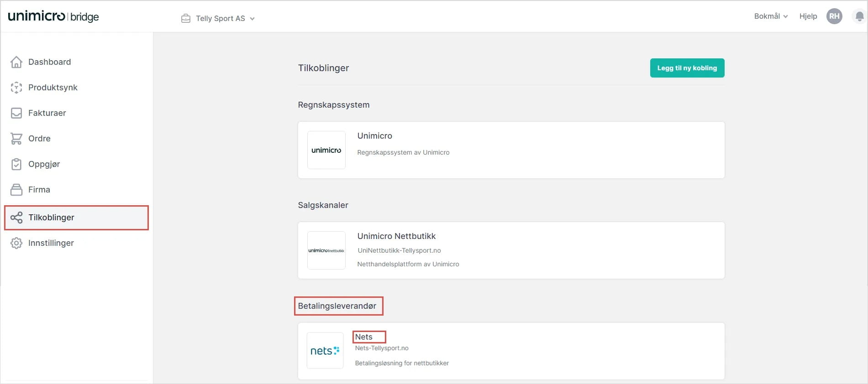This screenshot has width=868, height=384.
Task: Click the Produktsynk sync icon
Action: point(16,88)
